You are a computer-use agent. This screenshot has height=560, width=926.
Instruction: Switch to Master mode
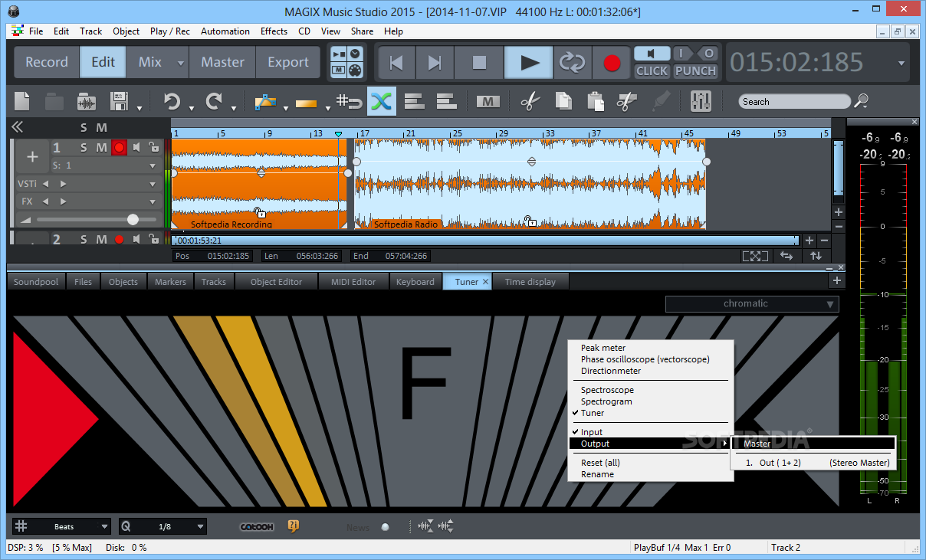[x=222, y=63]
